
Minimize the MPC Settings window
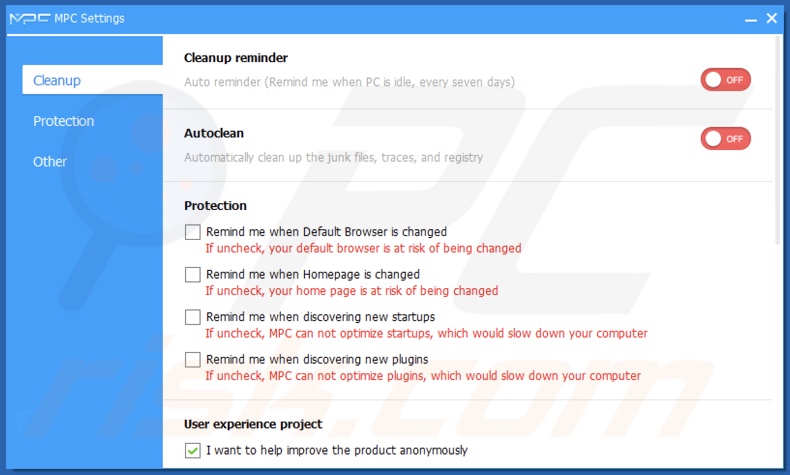[751, 19]
